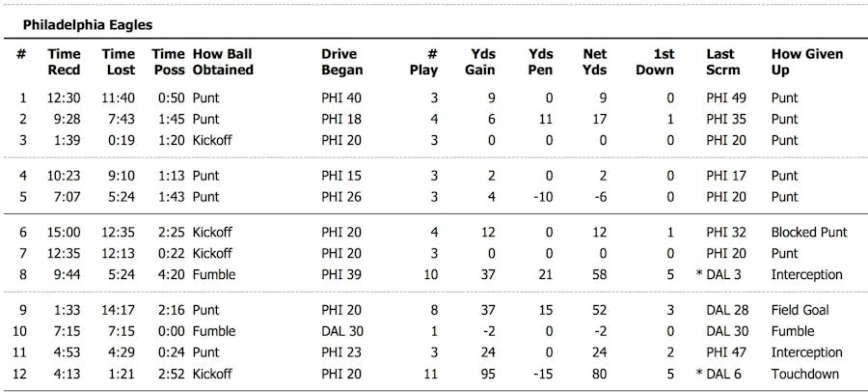The width and height of the screenshot is (868, 392).
Task: Select the 4:20 time of possession cell
Action: pyautogui.click(x=168, y=274)
